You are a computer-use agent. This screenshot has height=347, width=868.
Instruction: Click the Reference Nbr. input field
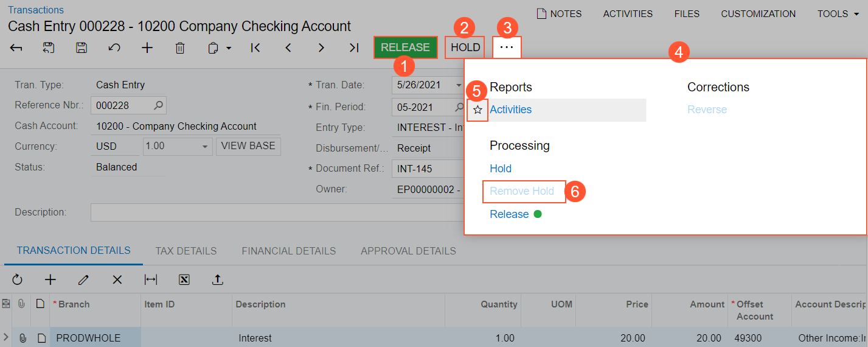tap(123, 105)
